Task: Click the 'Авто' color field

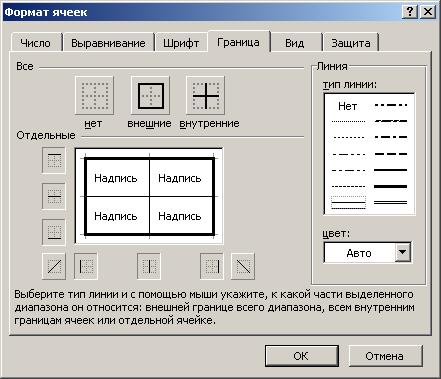Action: click(x=360, y=253)
